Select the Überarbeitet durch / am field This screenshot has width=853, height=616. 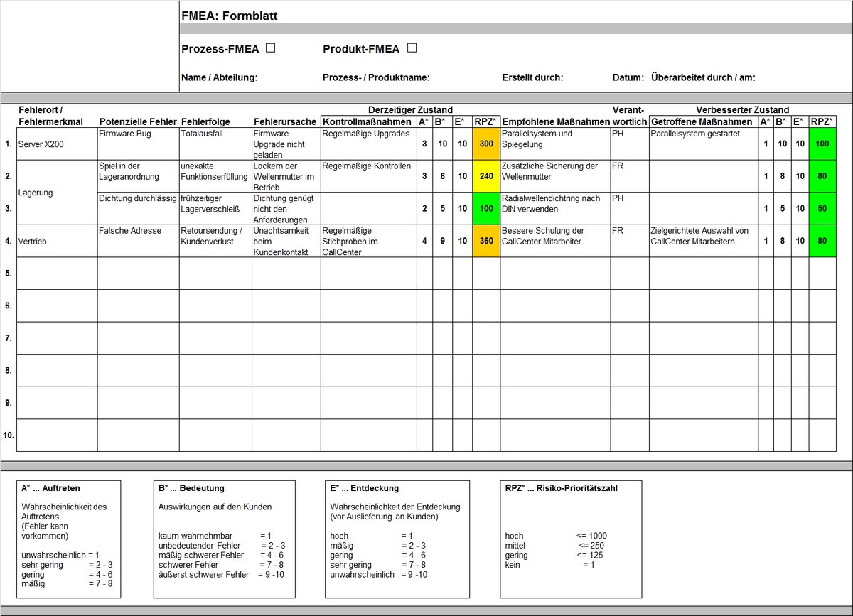pos(703,78)
